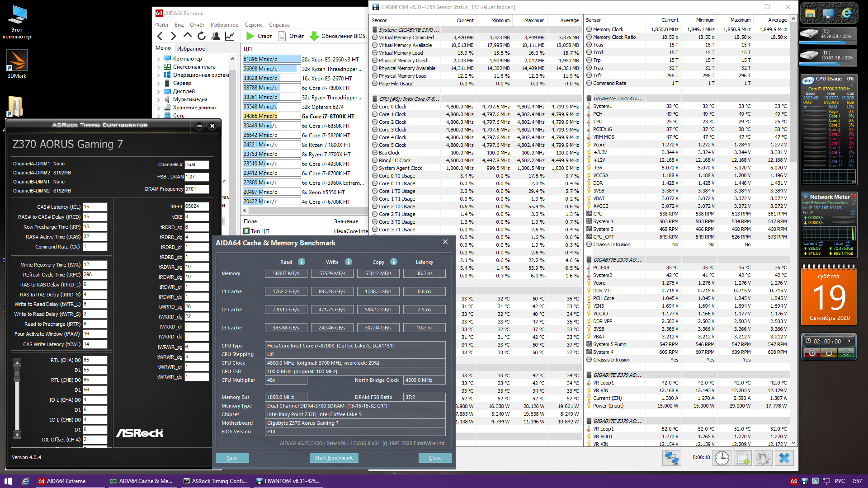The height and width of the screenshot is (488, 868).
Task: Click the AIDA64 users icon in toolbar
Action: point(216,36)
